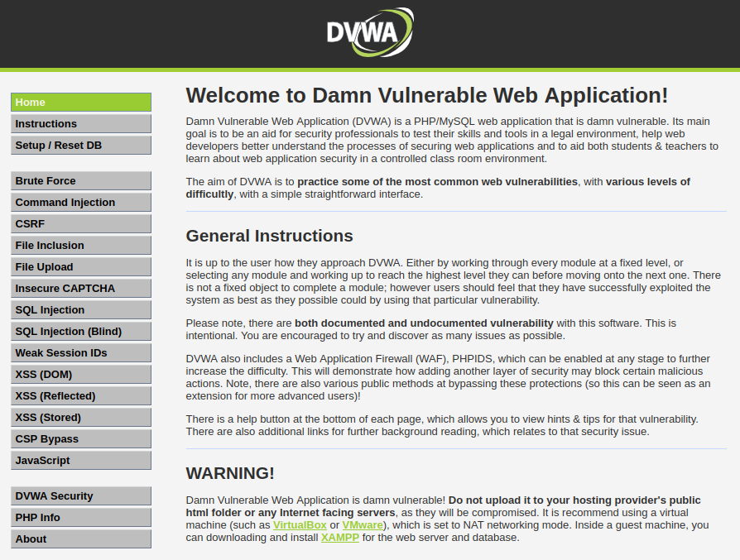This screenshot has height=560, width=740.
Task: Open the Brute Force module
Action: click(x=81, y=180)
